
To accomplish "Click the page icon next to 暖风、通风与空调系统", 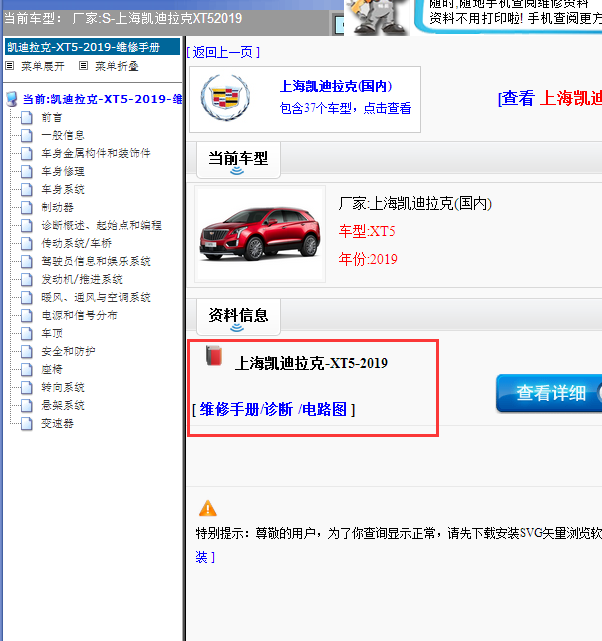I will click(27, 298).
